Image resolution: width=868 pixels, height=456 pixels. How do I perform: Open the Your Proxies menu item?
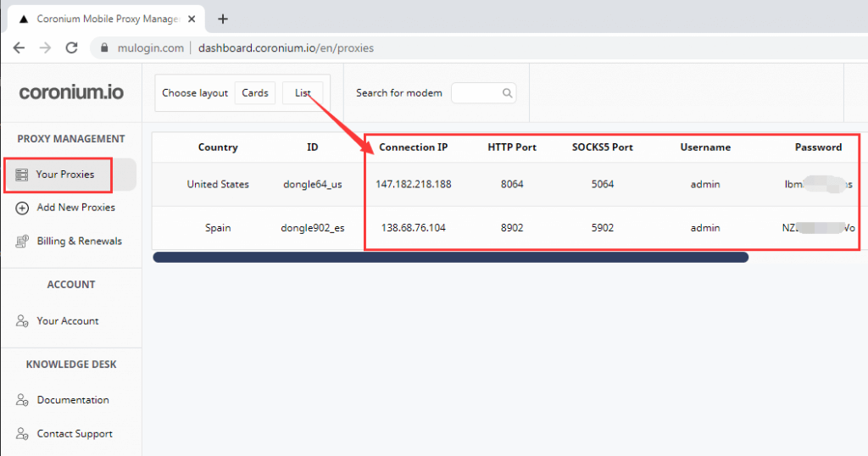point(65,175)
